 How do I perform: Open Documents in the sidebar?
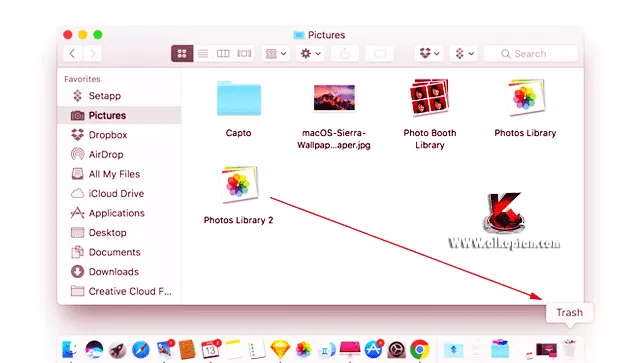(x=119, y=252)
